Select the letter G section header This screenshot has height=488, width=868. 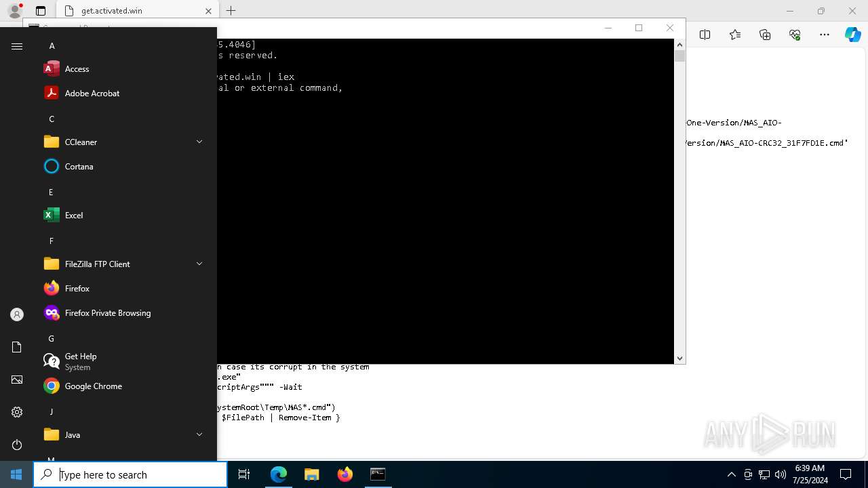[x=52, y=339]
